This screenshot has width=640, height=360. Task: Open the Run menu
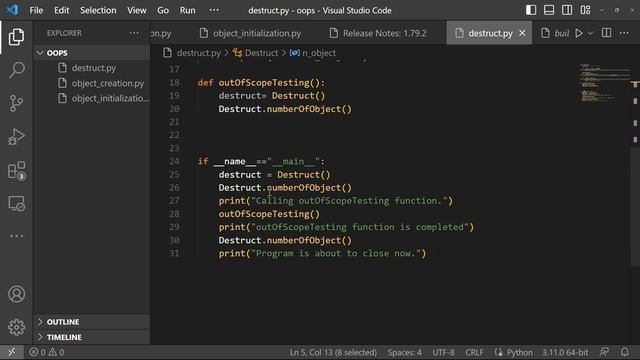tap(187, 10)
